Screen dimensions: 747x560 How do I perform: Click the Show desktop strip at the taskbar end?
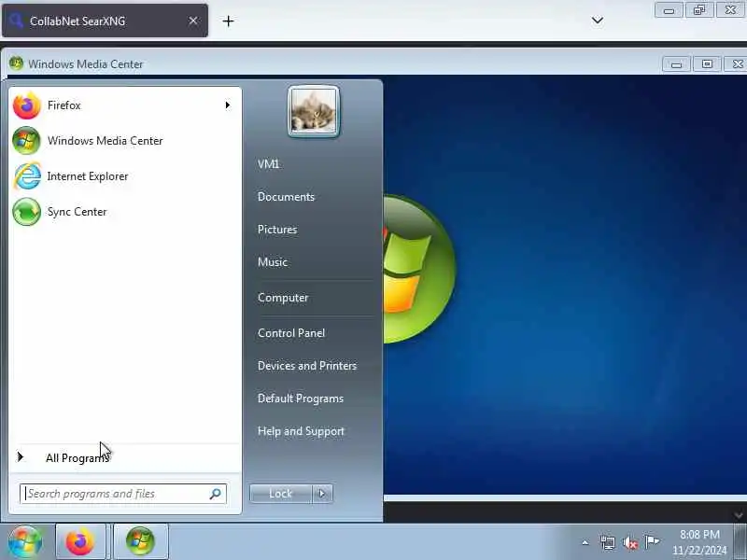[740, 542]
